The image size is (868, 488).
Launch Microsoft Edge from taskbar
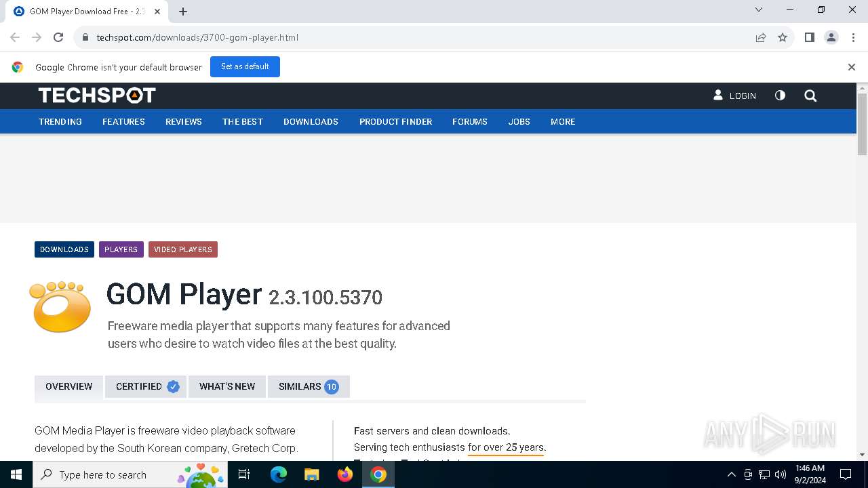[279, 474]
